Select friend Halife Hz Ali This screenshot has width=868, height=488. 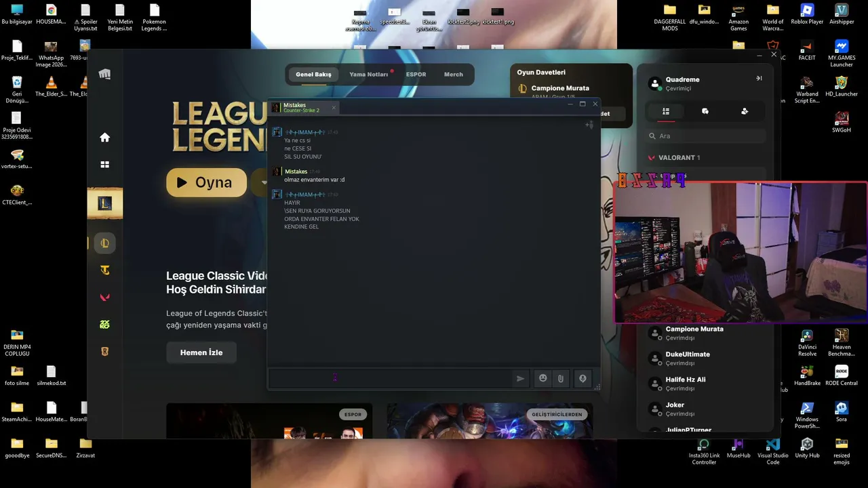(x=705, y=384)
